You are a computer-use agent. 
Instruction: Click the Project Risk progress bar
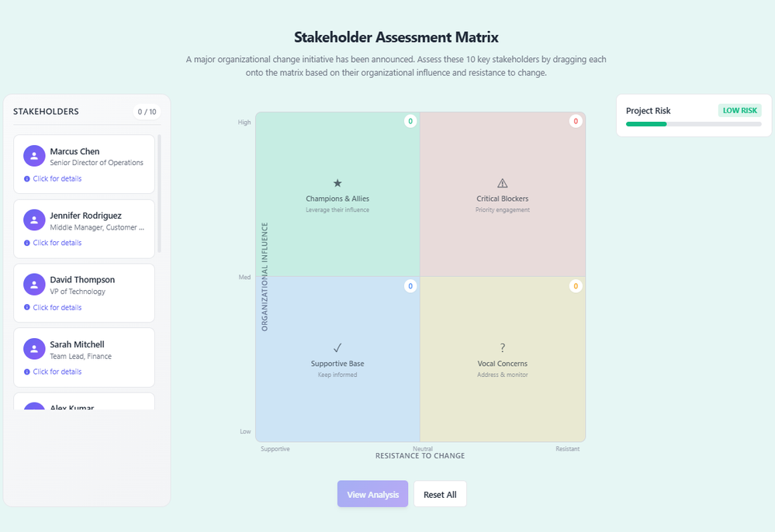click(x=694, y=124)
